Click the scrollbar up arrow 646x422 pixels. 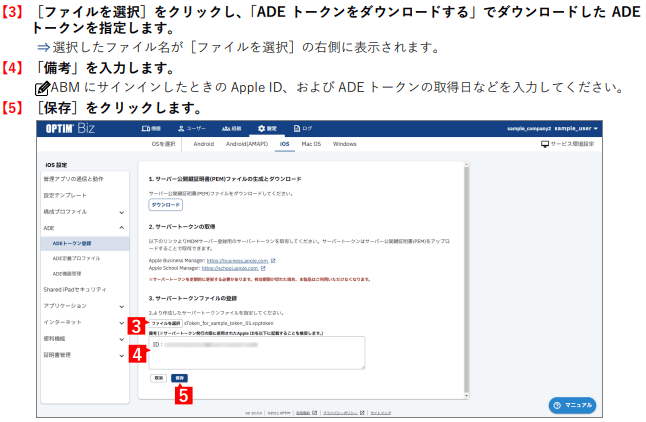point(466,165)
